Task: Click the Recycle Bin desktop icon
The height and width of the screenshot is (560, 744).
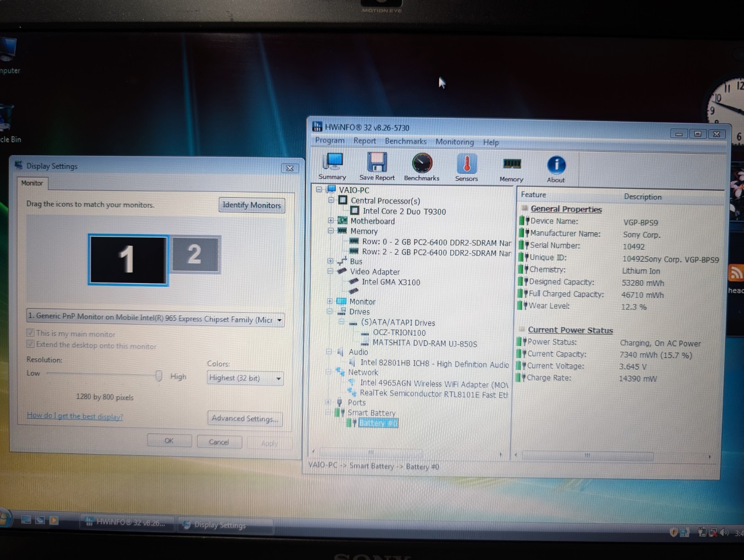Action: (x=6, y=118)
